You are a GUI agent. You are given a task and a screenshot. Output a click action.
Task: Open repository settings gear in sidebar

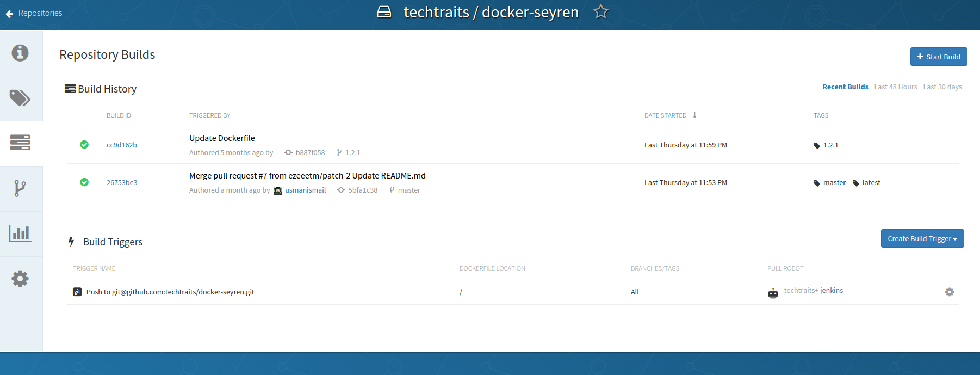click(20, 279)
